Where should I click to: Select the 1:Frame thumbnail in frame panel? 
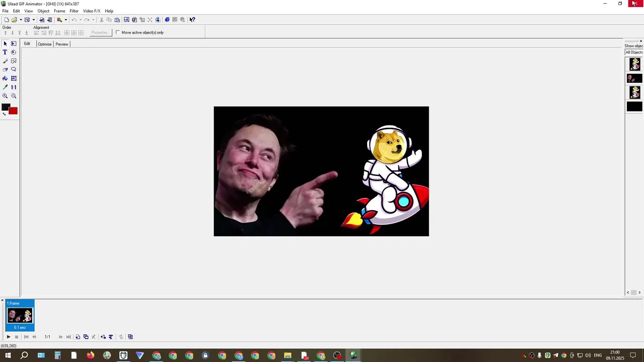20,316
